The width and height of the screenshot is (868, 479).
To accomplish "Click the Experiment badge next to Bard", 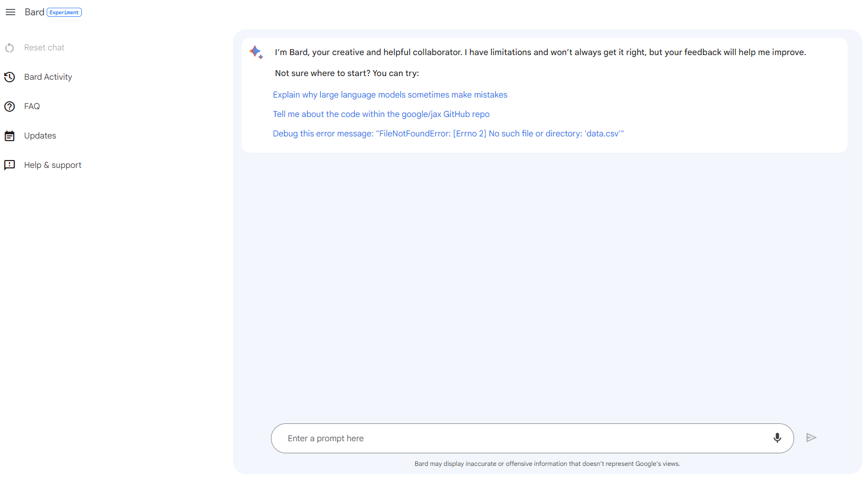I will coord(64,12).
